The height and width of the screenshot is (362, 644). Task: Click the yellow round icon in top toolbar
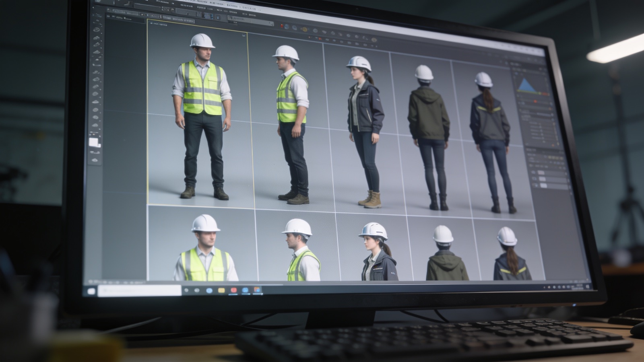[305, 29]
